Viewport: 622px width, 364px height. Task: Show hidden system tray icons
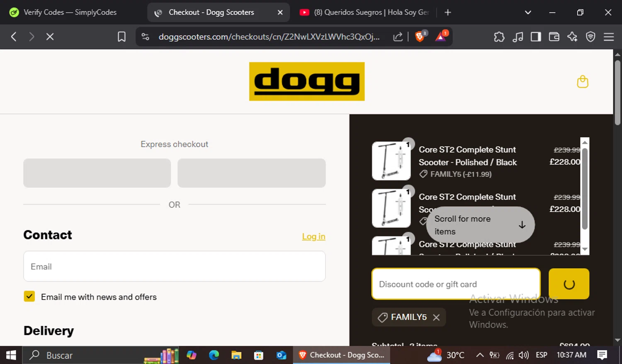pos(480,355)
